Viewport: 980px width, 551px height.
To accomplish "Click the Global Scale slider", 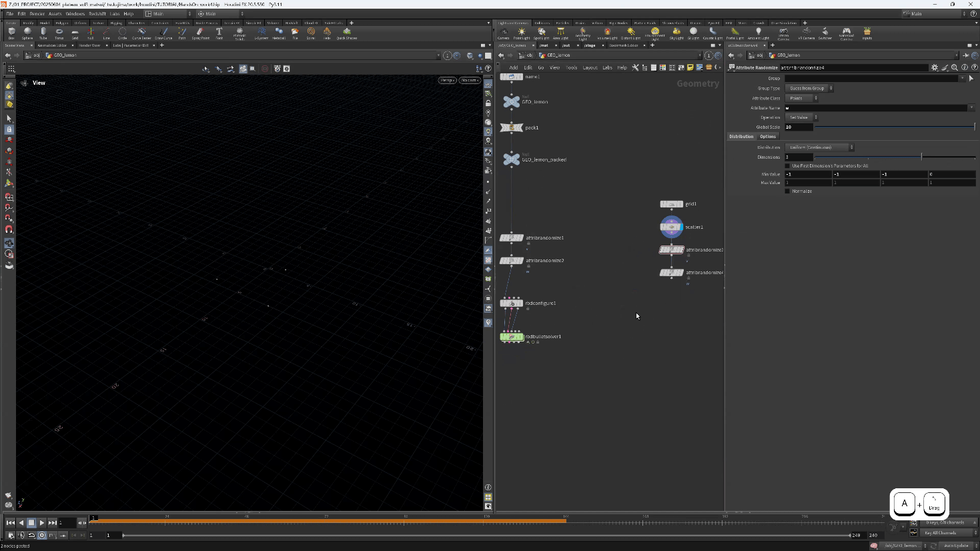I will tap(894, 127).
